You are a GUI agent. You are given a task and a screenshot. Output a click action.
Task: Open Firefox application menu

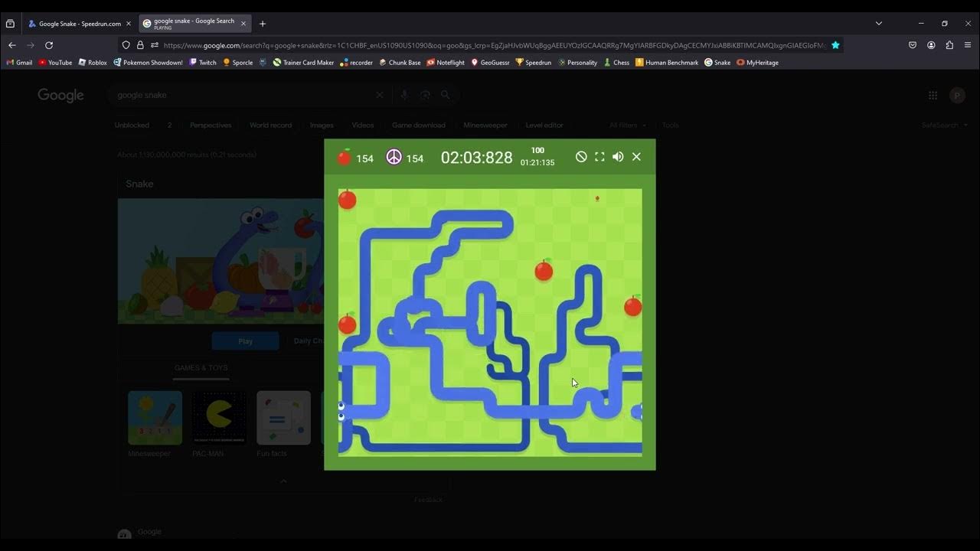[x=968, y=45]
